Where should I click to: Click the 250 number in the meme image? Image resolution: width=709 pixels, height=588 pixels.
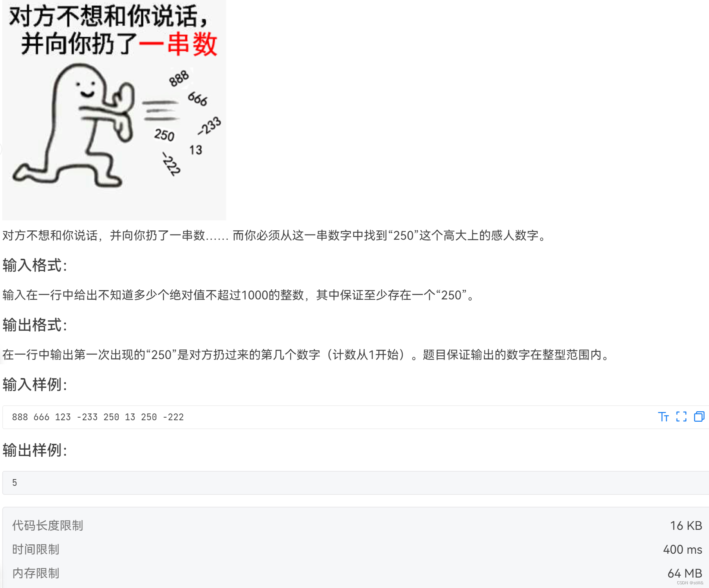click(165, 135)
